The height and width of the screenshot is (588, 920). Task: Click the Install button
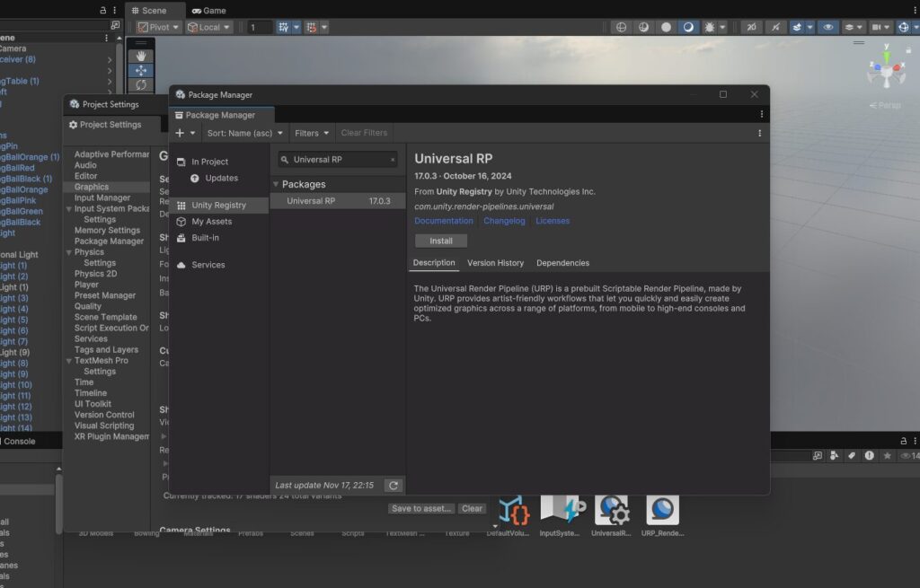coord(441,241)
